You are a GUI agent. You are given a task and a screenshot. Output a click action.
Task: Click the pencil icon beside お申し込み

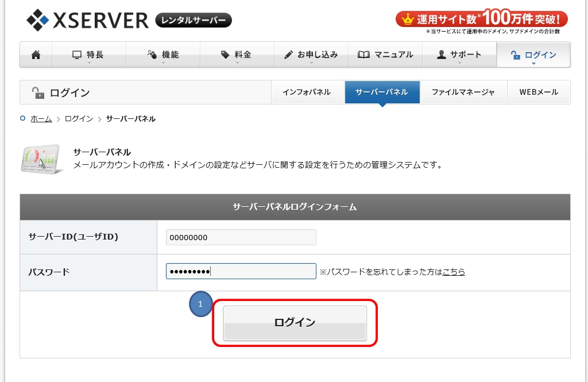point(289,55)
